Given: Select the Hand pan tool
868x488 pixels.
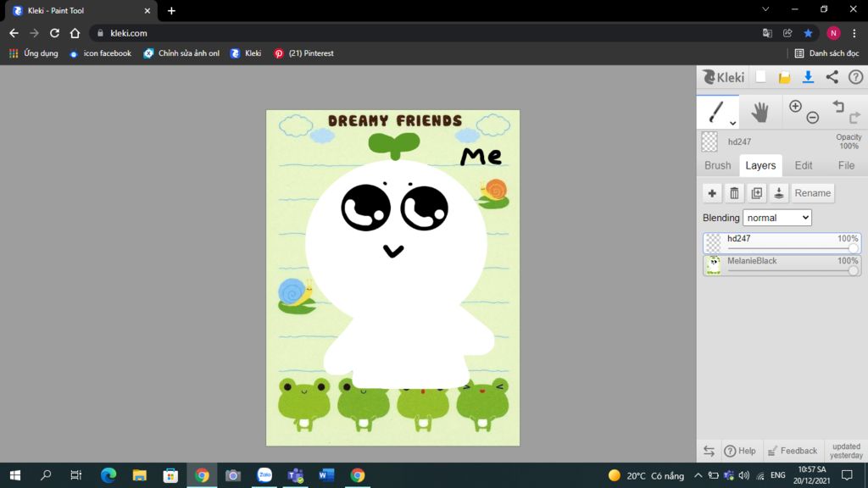Looking at the screenshot, I should tap(760, 113).
